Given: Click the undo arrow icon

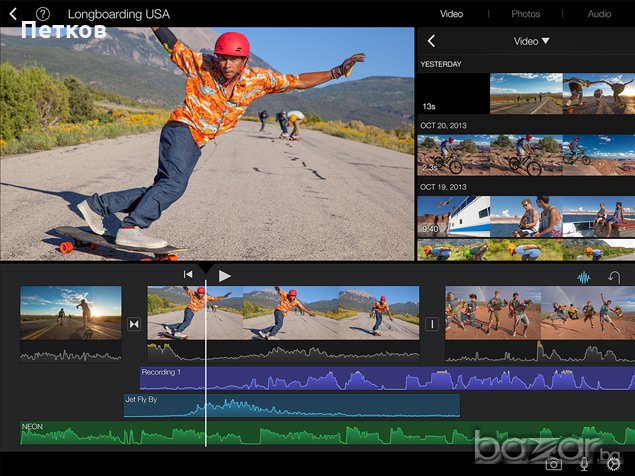Looking at the screenshot, I should [614, 277].
